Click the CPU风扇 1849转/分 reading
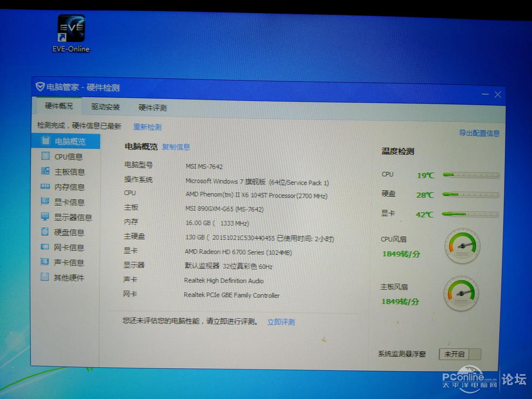 [x=401, y=254]
